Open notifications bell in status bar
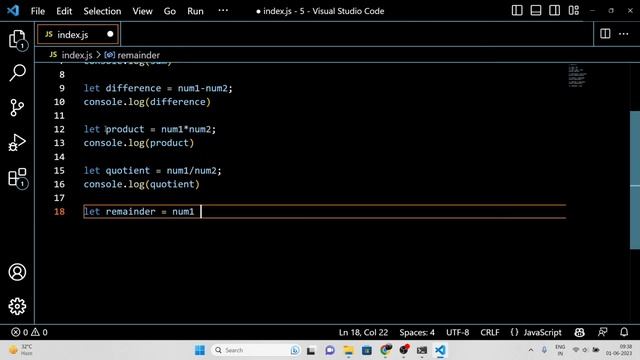Viewport: 640px width, 360px height. click(624, 332)
